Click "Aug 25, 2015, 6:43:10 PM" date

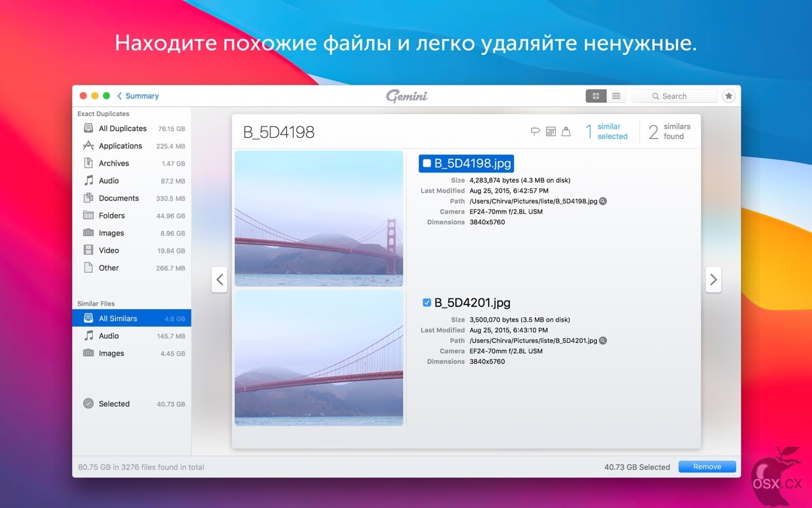click(509, 330)
